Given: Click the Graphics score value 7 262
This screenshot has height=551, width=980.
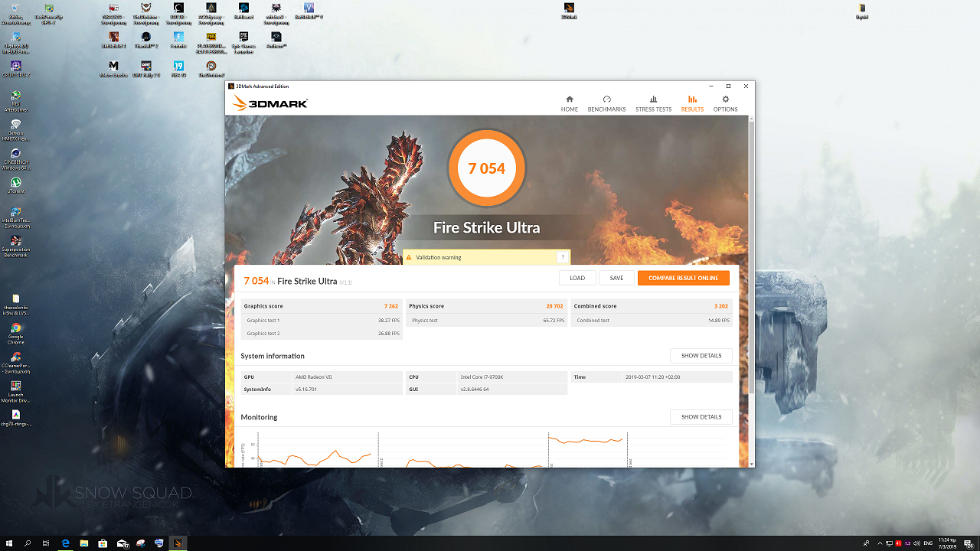Looking at the screenshot, I should point(391,306).
